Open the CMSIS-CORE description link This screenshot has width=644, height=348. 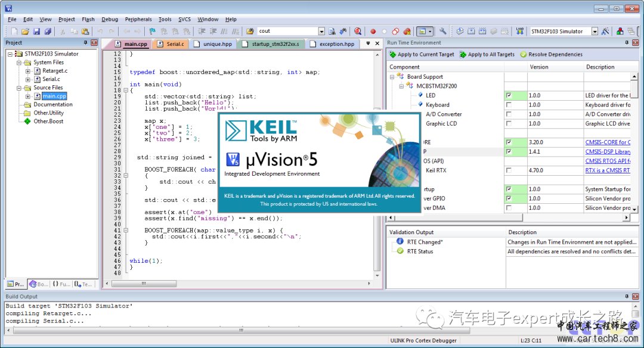[x=608, y=142]
